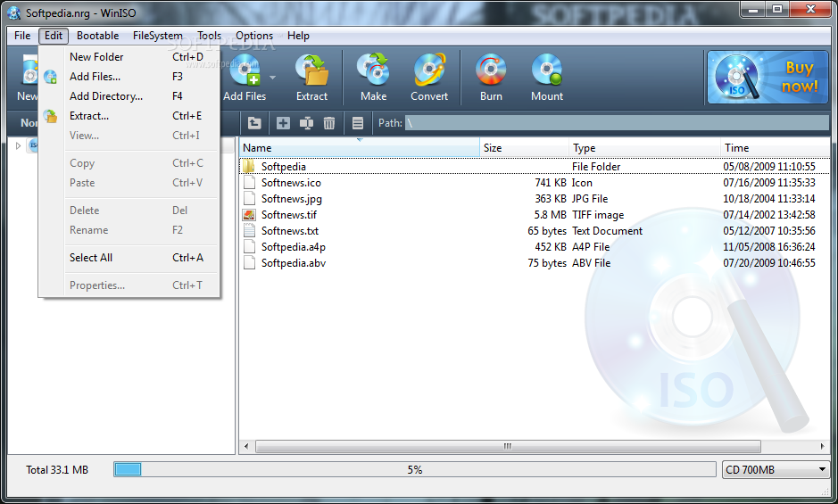The height and width of the screenshot is (504, 838).
Task: Click the Add Files icon in Edit menu
Action: click(50, 77)
